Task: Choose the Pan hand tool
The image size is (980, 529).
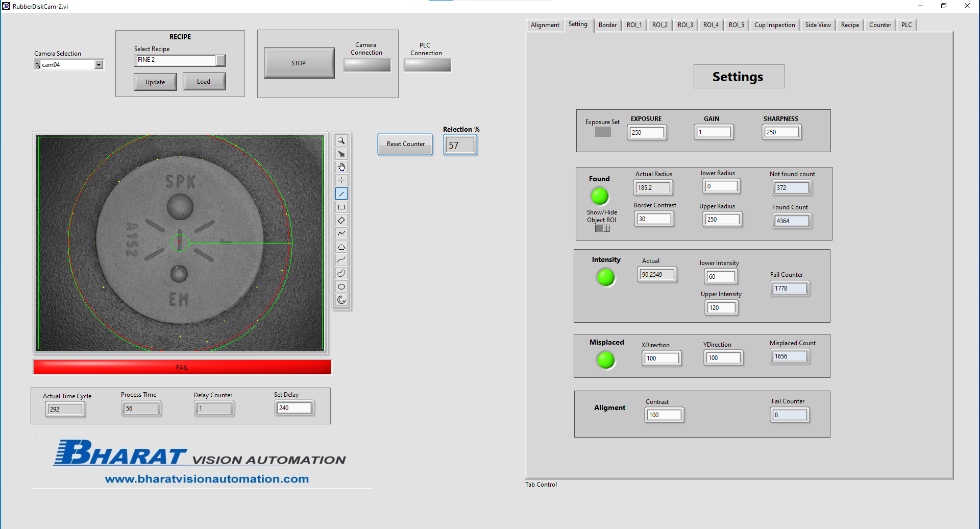Action: [x=341, y=167]
